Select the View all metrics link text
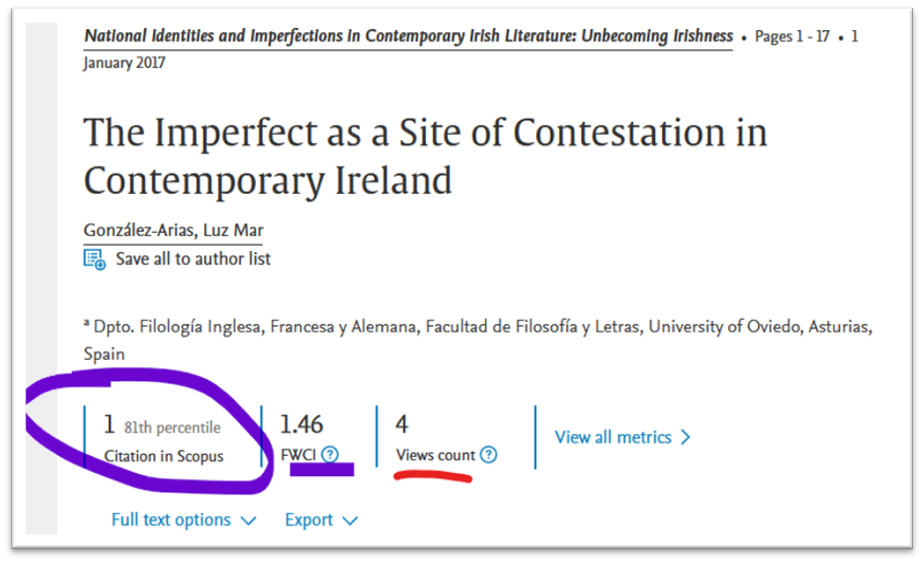 (x=613, y=437)
